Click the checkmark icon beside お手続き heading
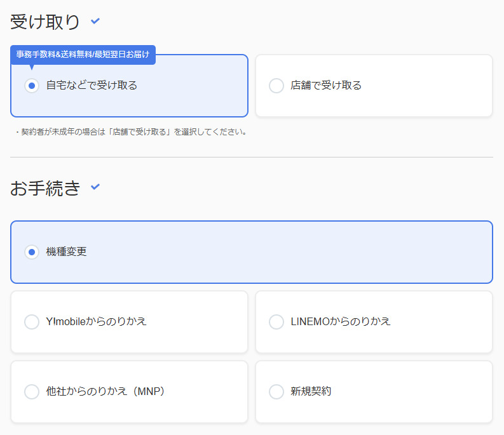504x435 pixels. pos(95,187)
